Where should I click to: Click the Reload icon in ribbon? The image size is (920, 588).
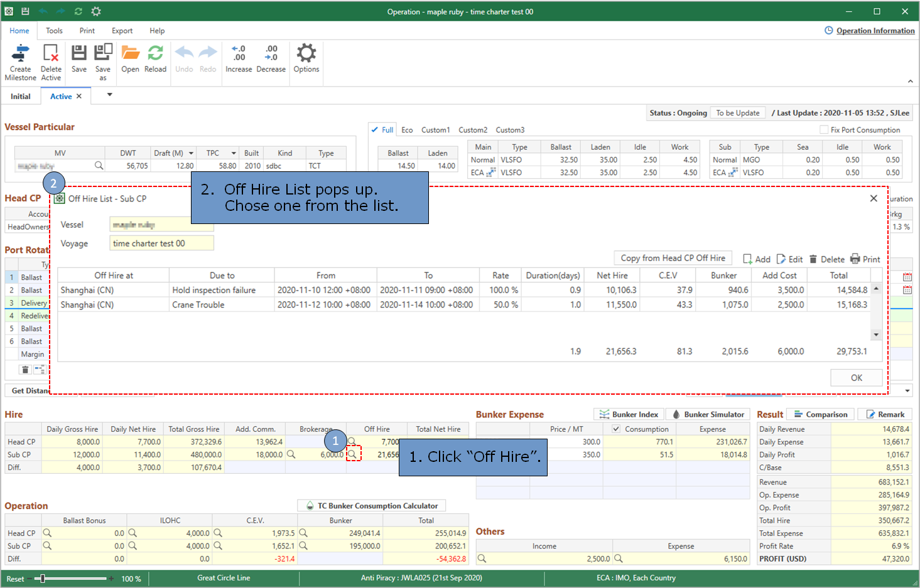point(155,54)
